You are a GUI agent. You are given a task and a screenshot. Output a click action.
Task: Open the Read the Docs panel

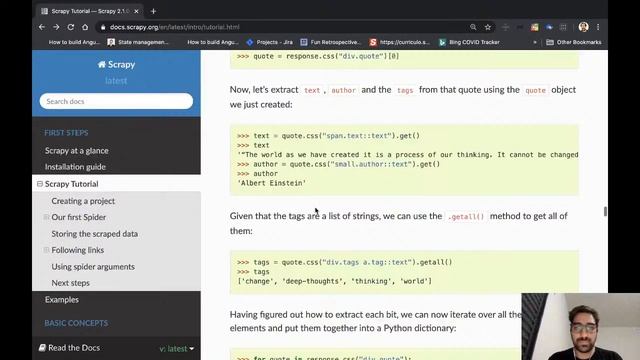click(x=69, y=348)
